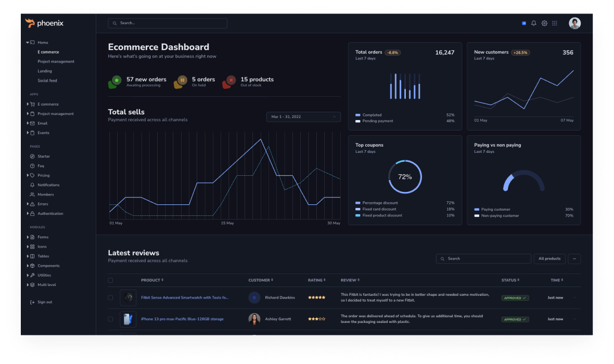
Task: Click the notifications bell icon
Action: point(533,23)
